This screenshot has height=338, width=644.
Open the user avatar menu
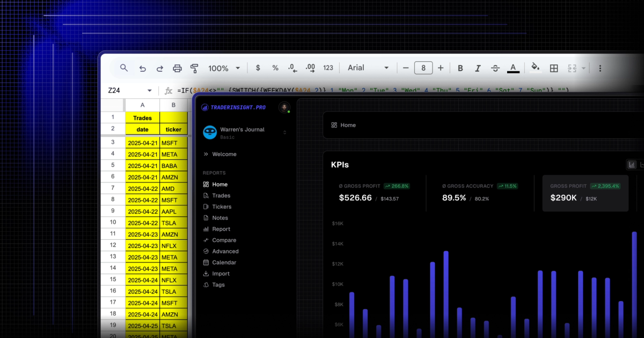coord(284,107)
